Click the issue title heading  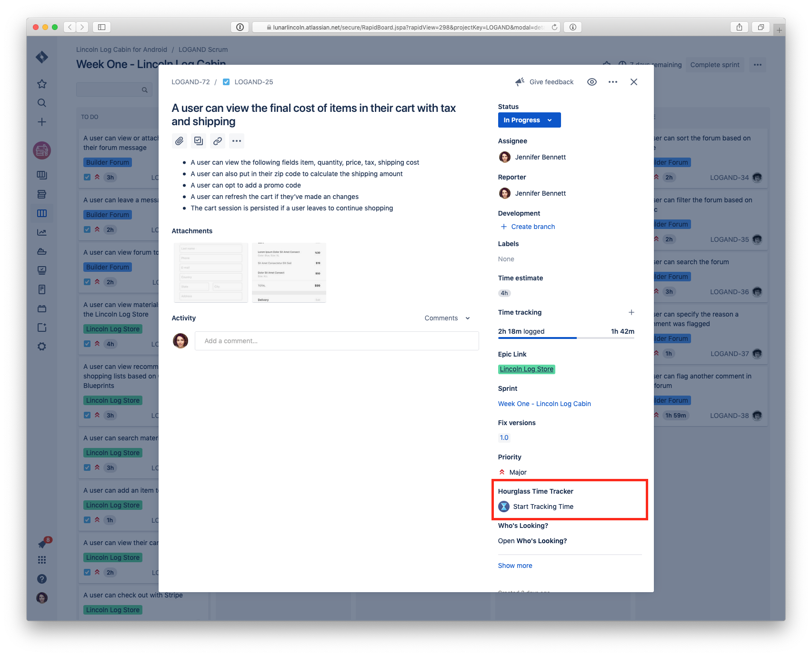[x=313, y=115]
